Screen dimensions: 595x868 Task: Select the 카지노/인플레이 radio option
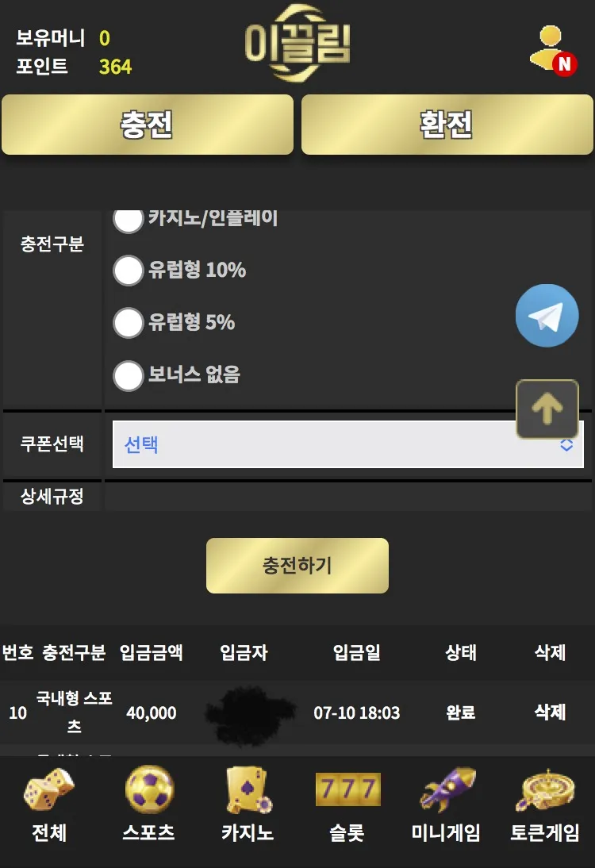(x=129, y=220)
